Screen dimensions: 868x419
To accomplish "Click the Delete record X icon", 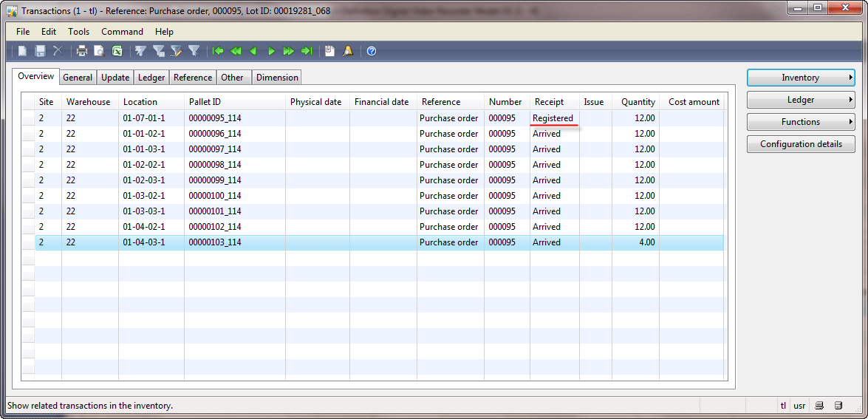I will tap(58, 51).
